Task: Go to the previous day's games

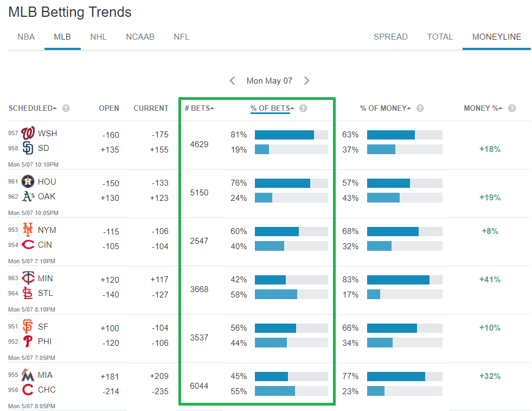Action: tap(232, 80)
